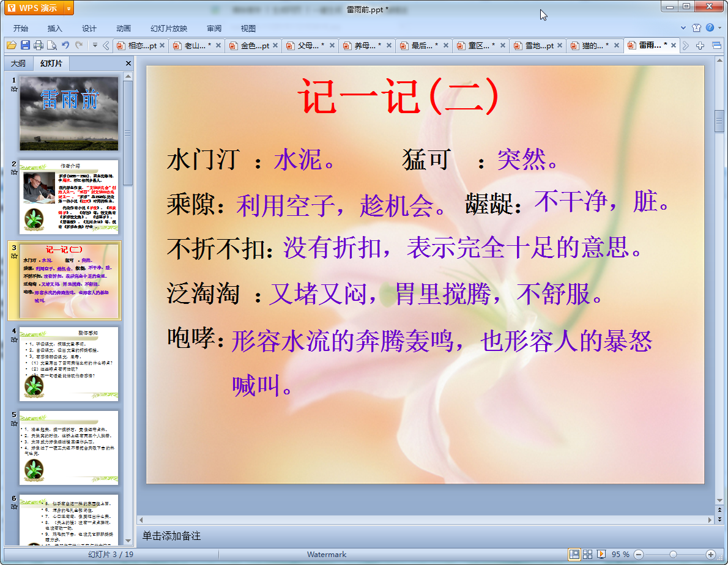Print the presentation using printer icon

(39, 45)
